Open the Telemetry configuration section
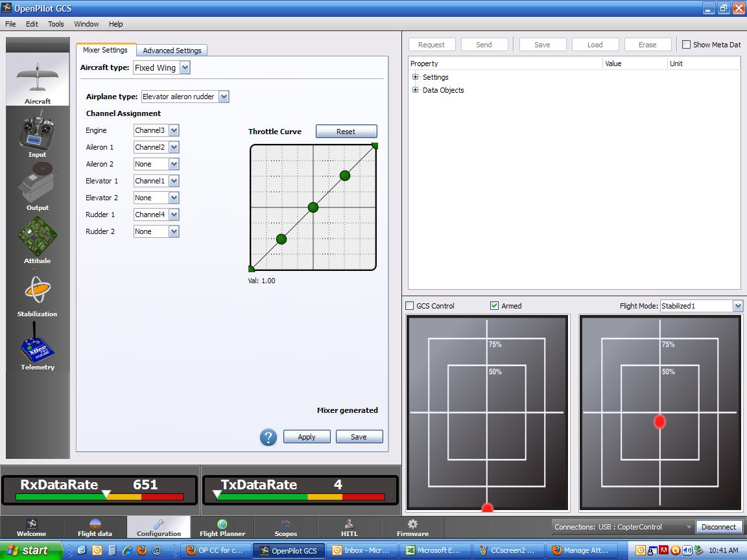747x560 pixels. 37,347
